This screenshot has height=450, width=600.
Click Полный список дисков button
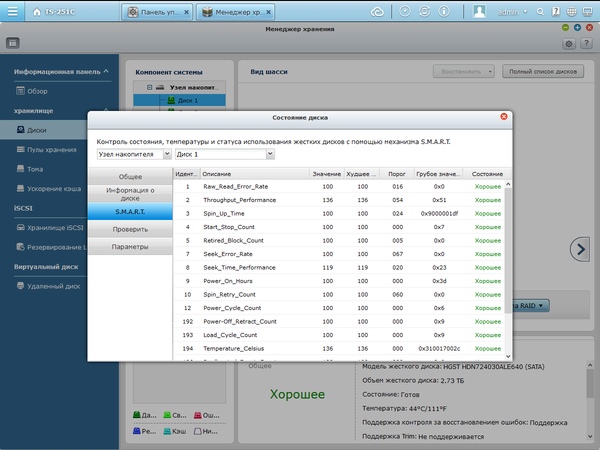542,72
